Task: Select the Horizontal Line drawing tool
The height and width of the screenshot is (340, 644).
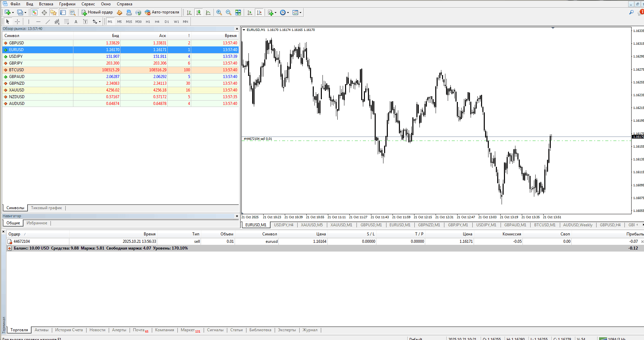Action: point(38,22)
